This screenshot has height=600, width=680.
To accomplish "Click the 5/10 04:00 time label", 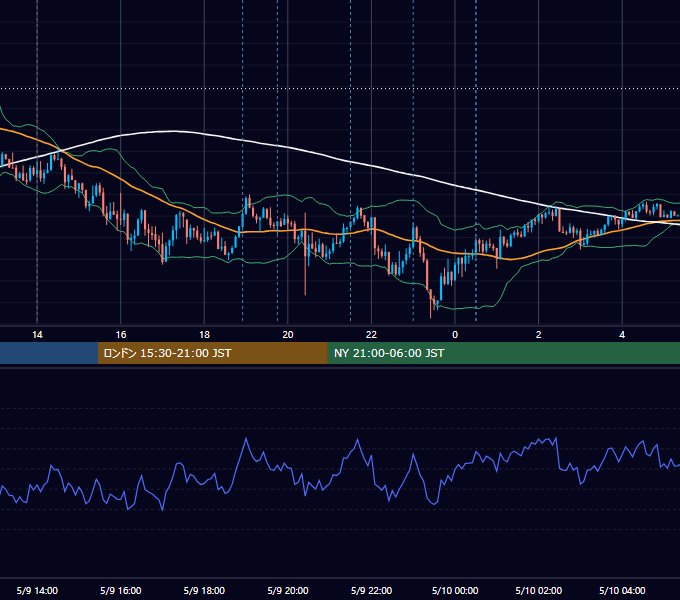I will tap(622, 590).
